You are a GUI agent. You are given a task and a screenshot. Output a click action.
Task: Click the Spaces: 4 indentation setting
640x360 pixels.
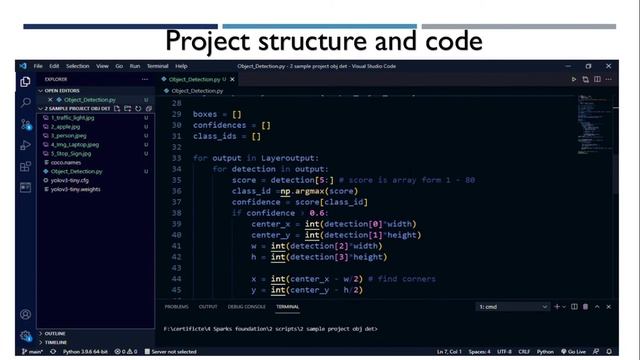coord(480,351)
